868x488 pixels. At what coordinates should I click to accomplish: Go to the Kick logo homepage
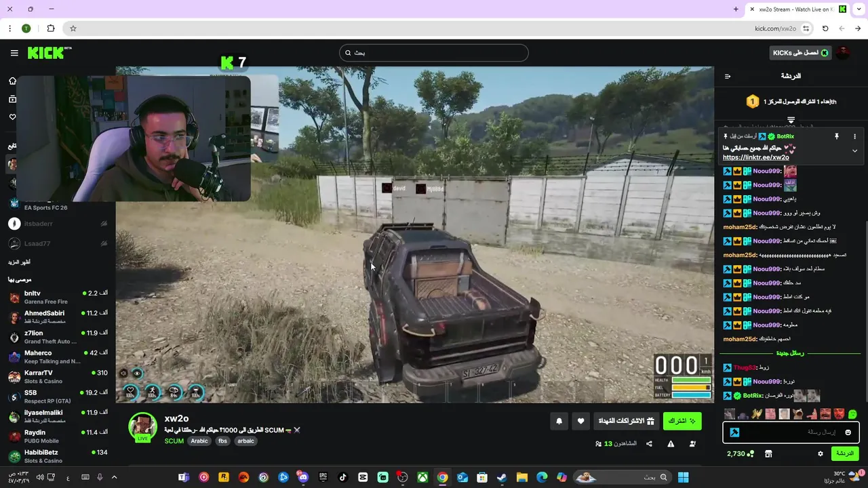click(x=50, y=53)
